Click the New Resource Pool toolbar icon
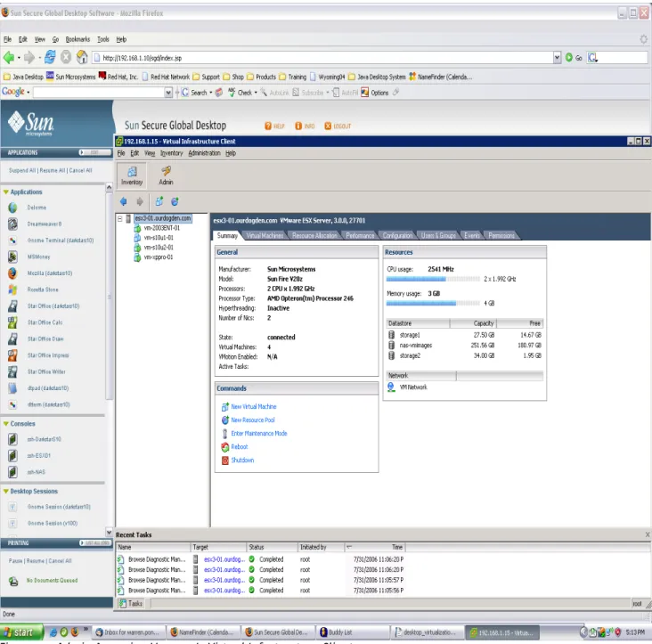Viewport: 652px width, 644px height. (x=175, y=201)
